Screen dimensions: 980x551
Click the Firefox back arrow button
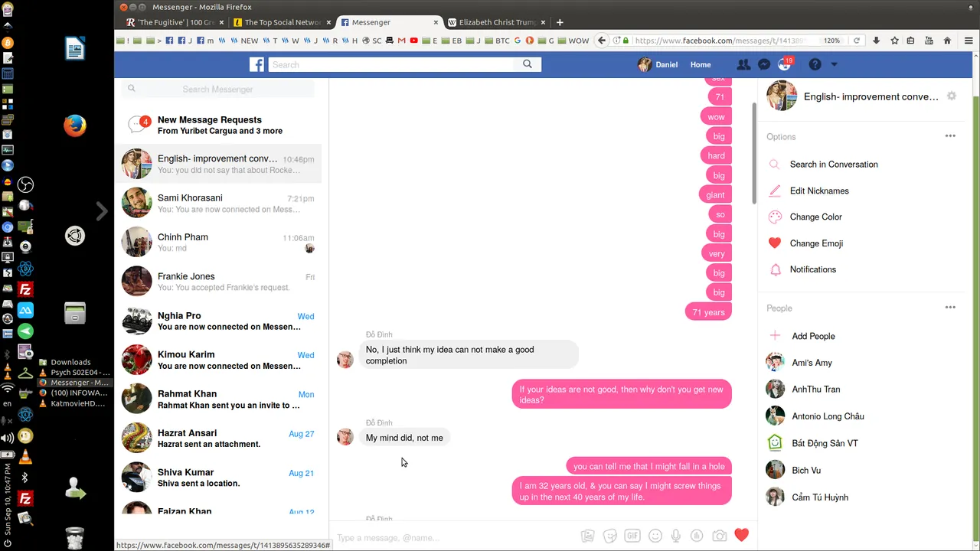pyautogui.click(x=602, y=41)
